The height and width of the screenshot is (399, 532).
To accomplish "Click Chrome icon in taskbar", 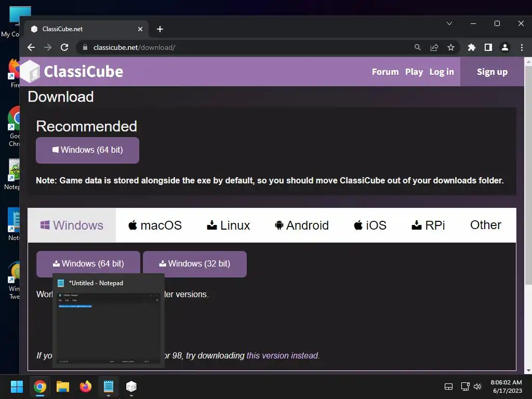I will click(x=39, y=387).
